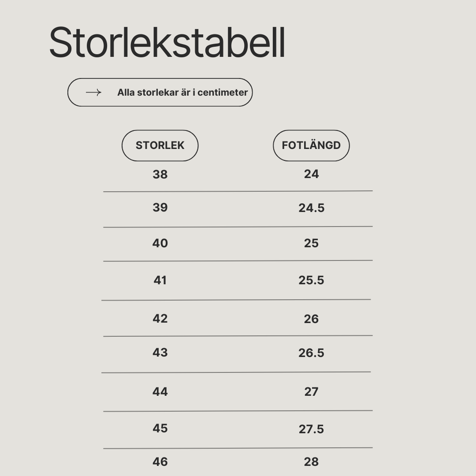Click the FOTLÄNGD column header
This screenshot has height=476, width=476.
pyautogui.click(x=311, y=145)
